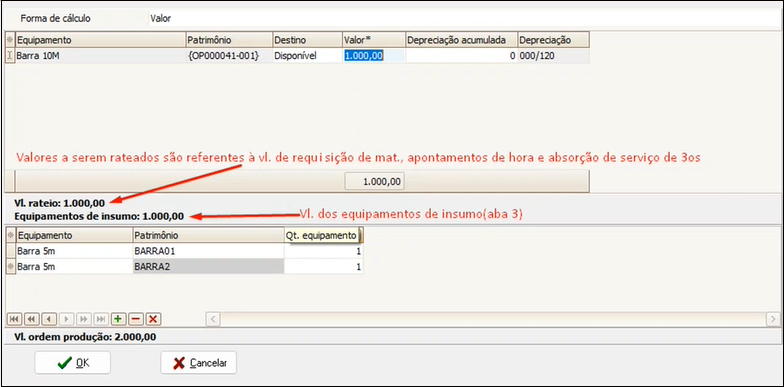The width and height of the screenshot is (784, 387).
Task: Click the Equipamento header in lower grid
Action: point(74,236)
